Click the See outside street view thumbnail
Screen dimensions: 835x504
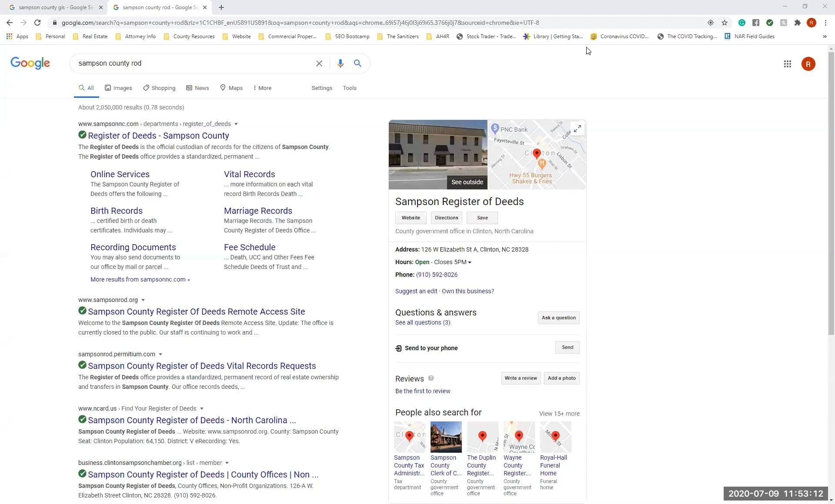tap(438, 155)
